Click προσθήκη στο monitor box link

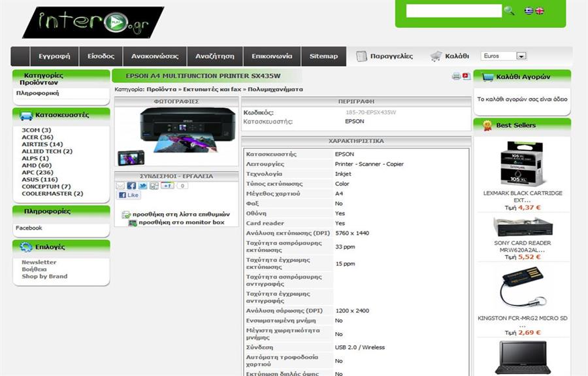182,222
